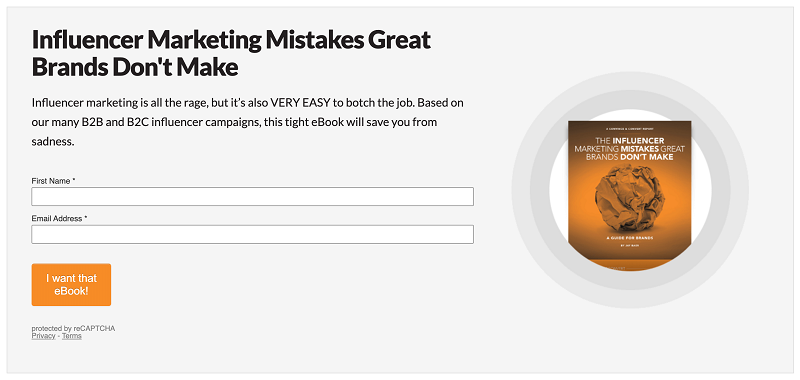
Task: Click the author byline on the cover
Action: [x=630, y=245]
